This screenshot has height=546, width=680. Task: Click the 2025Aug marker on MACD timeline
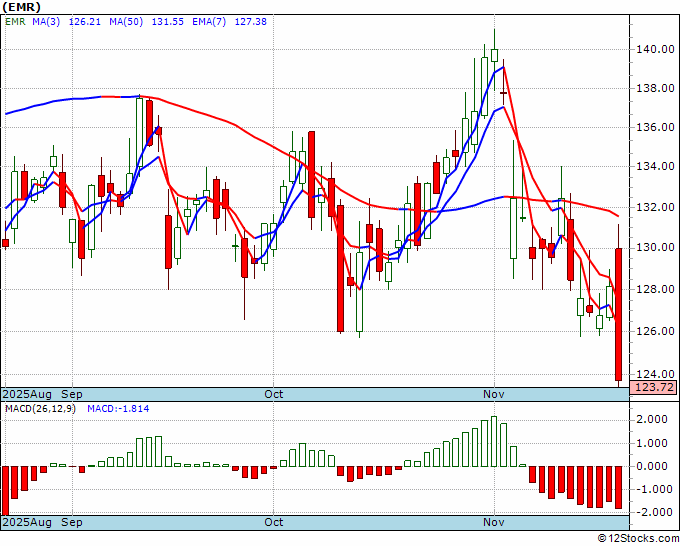pos(27,522)
